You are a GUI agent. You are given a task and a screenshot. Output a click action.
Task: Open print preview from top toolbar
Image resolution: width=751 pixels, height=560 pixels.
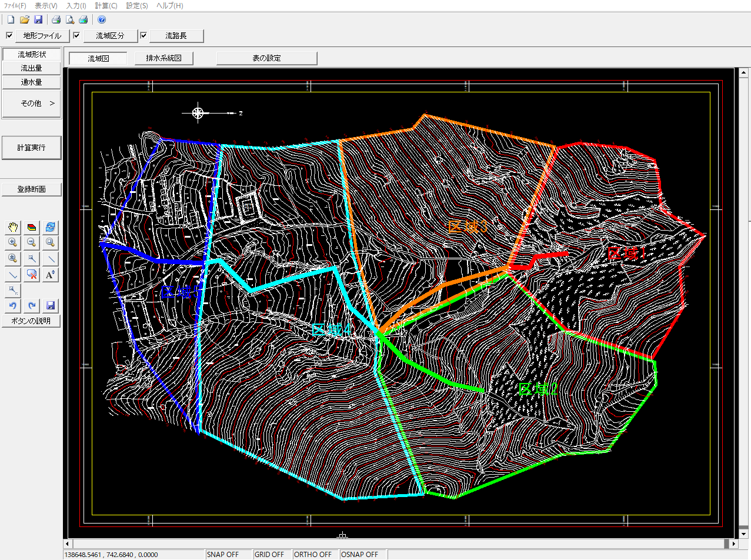coord(69,19)
